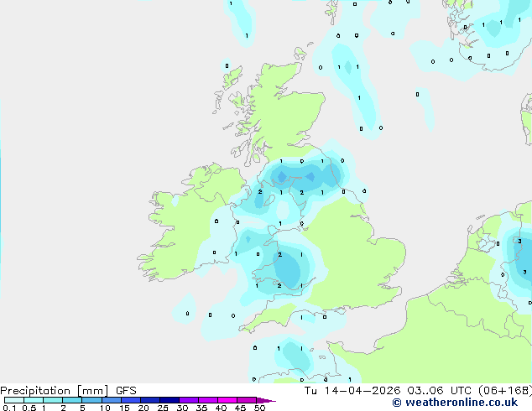532x411 pixels.
Task: Click the '30' legend scale value
Action: (182, 408)
